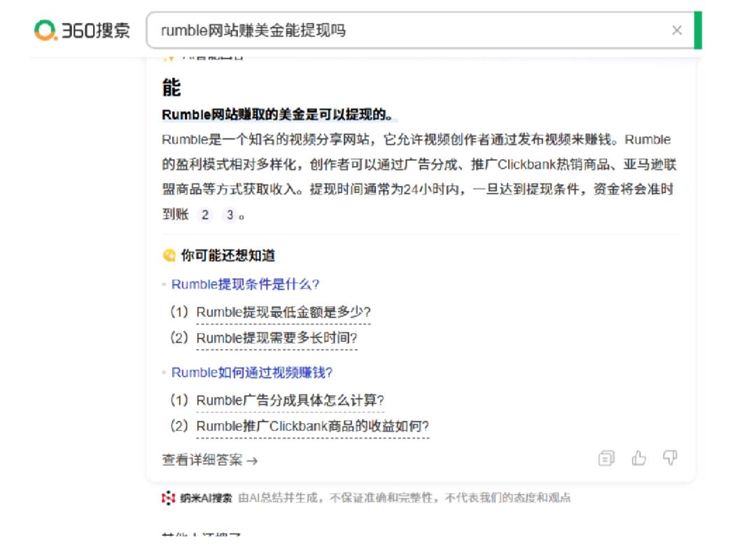Click the disclaimer text 由AI总结并生成

point(278,498)
